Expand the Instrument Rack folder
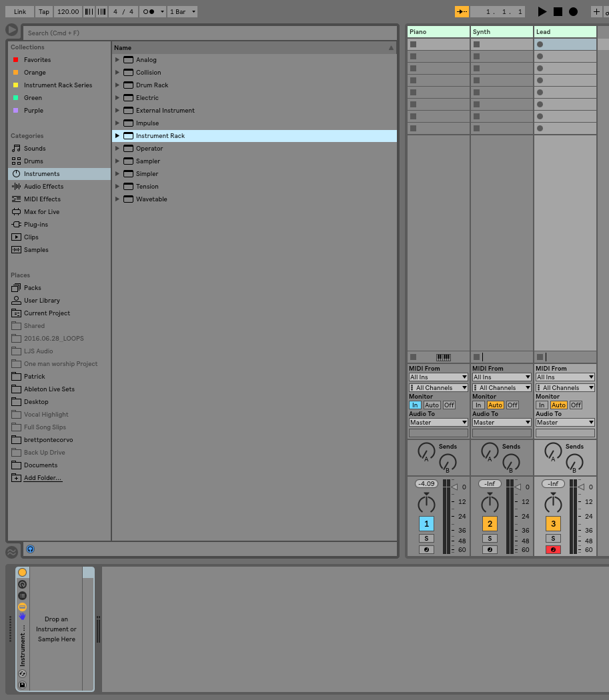Screen dimensions: 609x700 click(x=117, y=136)
